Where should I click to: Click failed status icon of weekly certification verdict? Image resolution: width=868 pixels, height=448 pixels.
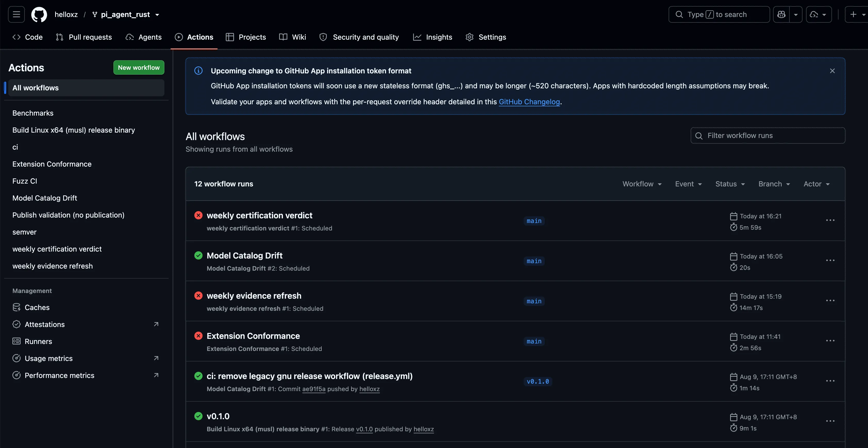point(198,215)
